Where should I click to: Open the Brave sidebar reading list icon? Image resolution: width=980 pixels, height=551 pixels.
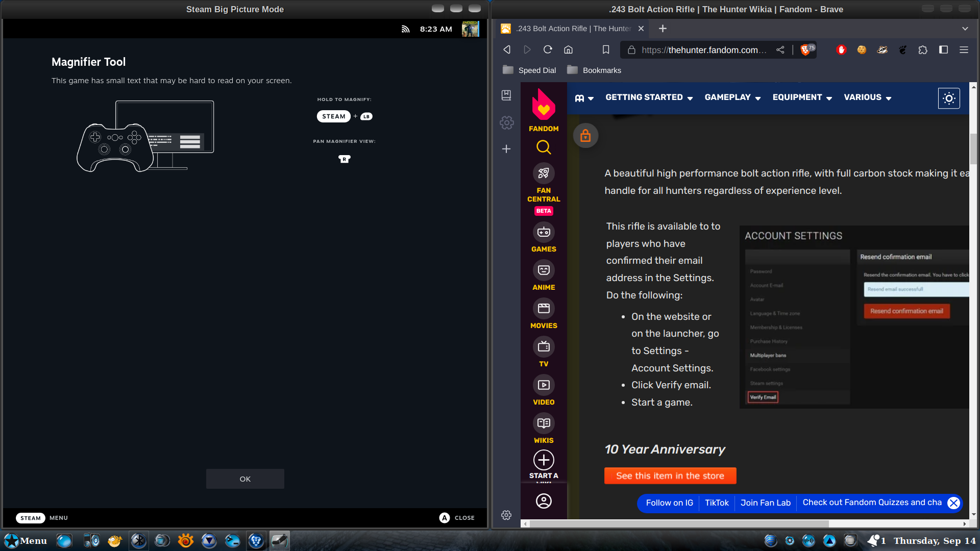[506, 95]
